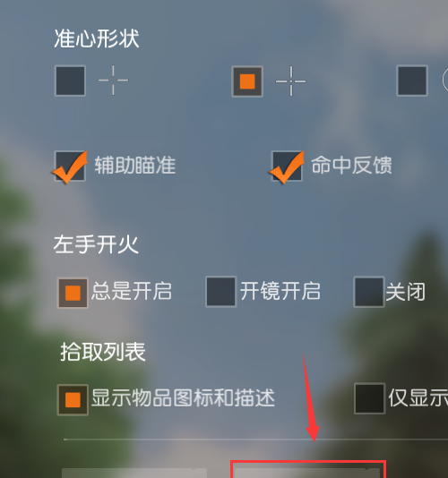Screen dimensions: 448x478
Task: Uncheck the 命中反馈 checkbox
Action: 287,166
